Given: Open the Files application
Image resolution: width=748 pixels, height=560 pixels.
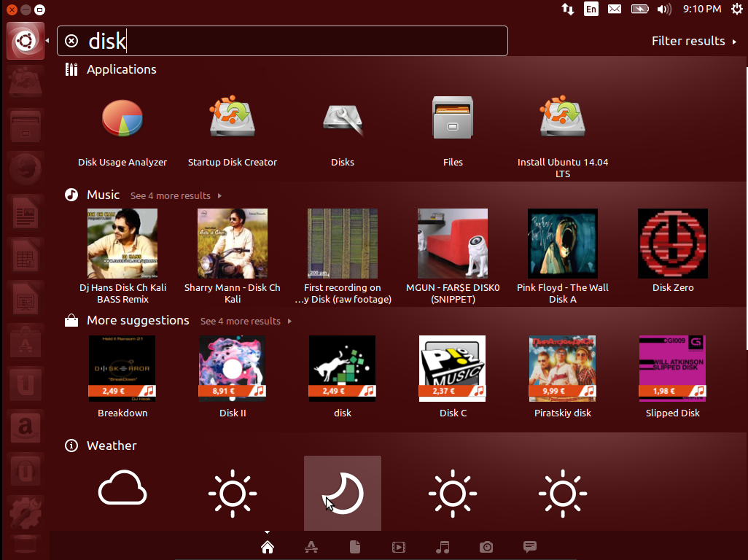Looking at the screenshot, I should 453,118.
